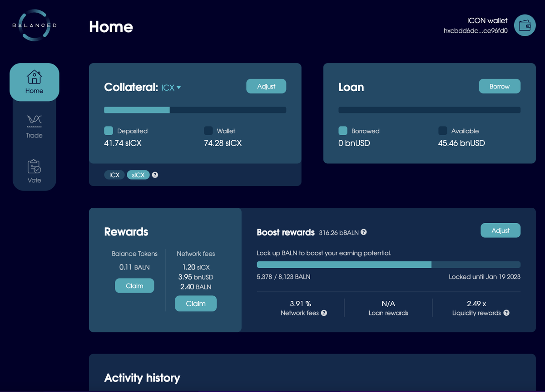Click the '316.26 bBALN' value
Screen dimensions: 545x392
(x=339, y=232)
